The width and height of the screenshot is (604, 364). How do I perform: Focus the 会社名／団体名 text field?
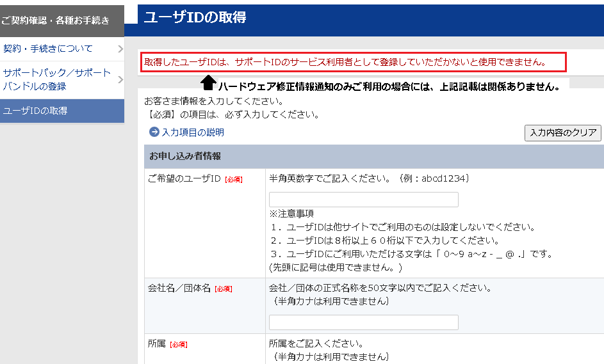pyautogui.click(x=363, y=322)
